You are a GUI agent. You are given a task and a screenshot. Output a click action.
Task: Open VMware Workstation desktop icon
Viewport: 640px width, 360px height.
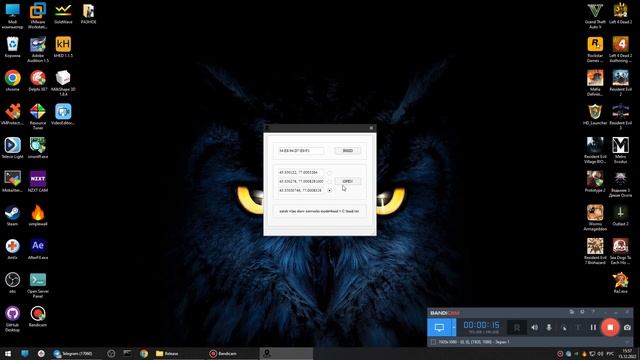tap(38, 16)
